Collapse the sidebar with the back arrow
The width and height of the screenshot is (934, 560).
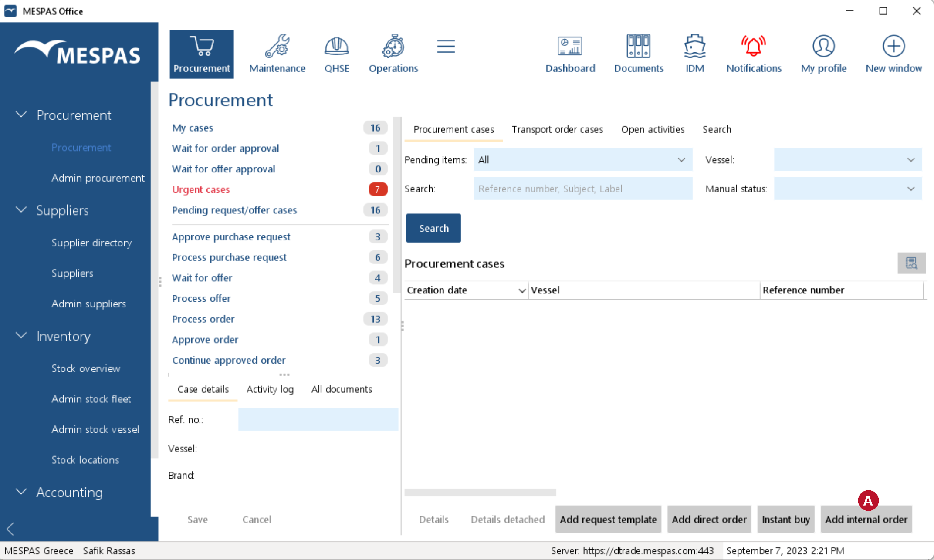10,529
